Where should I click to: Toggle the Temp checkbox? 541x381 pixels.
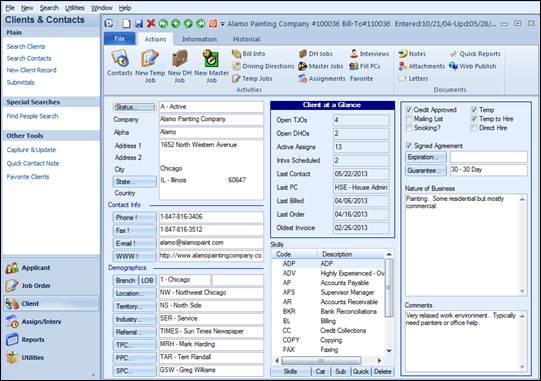pyautogui.click(x=474, y=110)
